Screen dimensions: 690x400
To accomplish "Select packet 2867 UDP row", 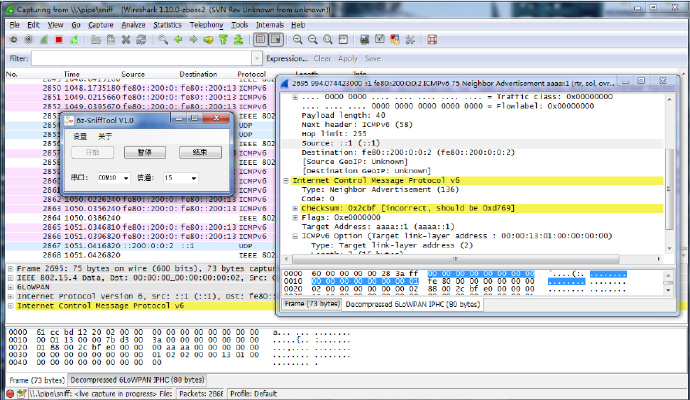I will tap(141, 246).
